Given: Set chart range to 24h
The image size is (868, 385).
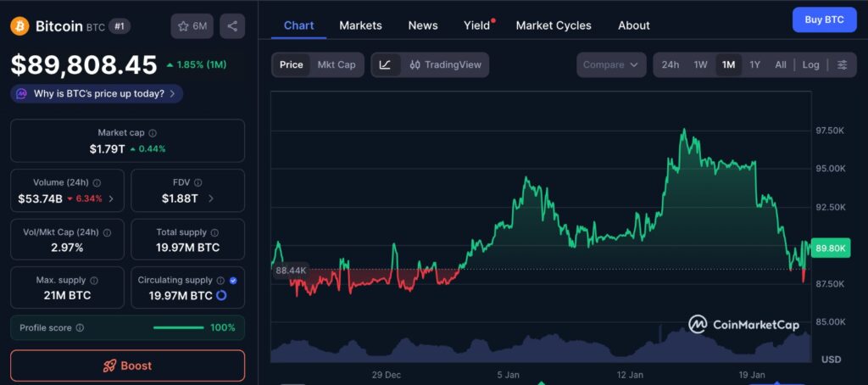Looking at the screenshot, I should [670, 64].
